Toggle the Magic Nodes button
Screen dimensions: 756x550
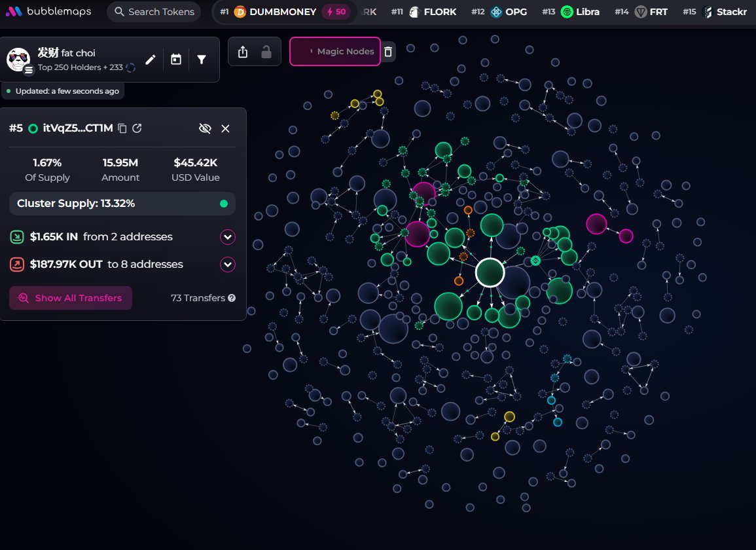point(335,52)
